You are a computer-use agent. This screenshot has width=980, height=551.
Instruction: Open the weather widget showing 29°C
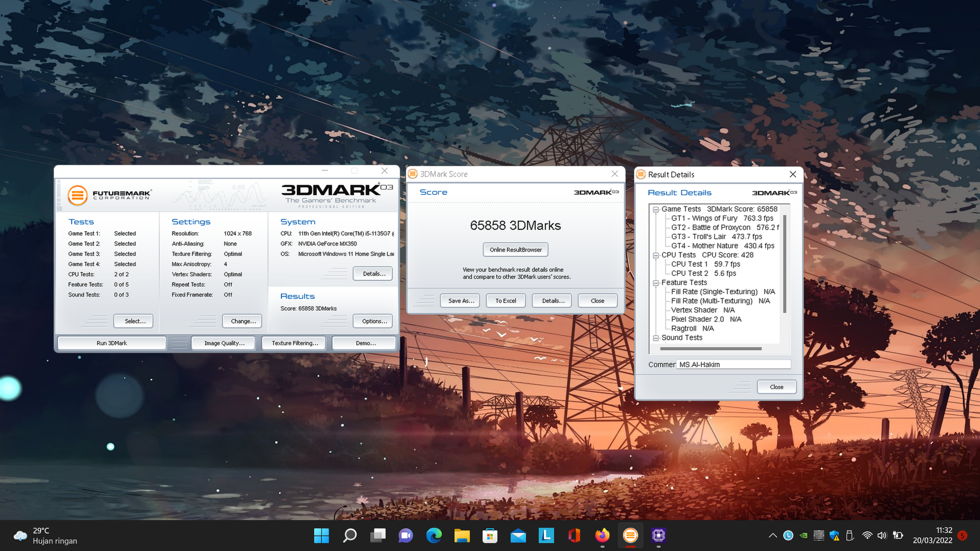point(46,536)
